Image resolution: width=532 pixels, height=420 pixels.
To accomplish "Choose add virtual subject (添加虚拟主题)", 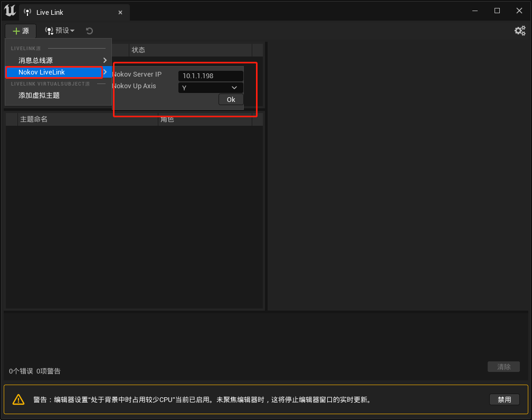I will click(59, 96).
